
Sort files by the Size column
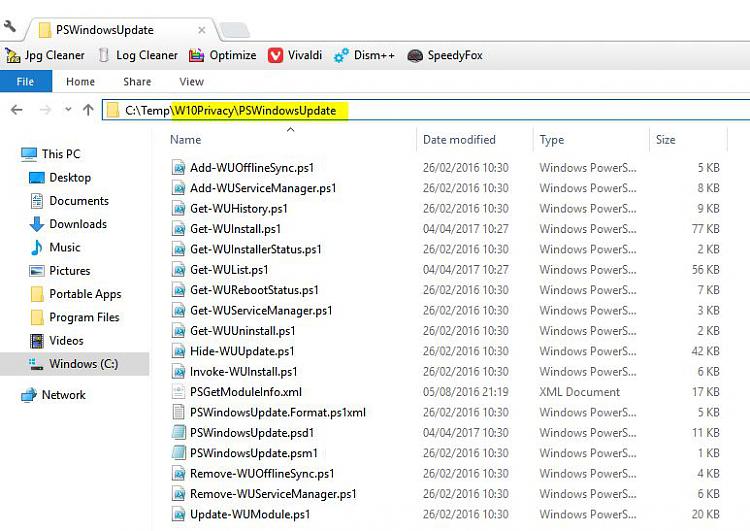[x=665, y=140]
